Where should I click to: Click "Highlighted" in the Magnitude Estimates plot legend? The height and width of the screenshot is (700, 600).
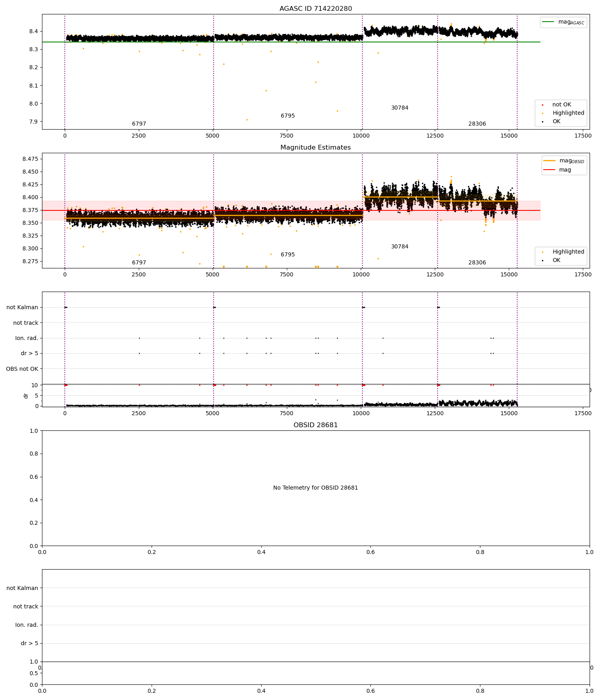coord(568,252)
